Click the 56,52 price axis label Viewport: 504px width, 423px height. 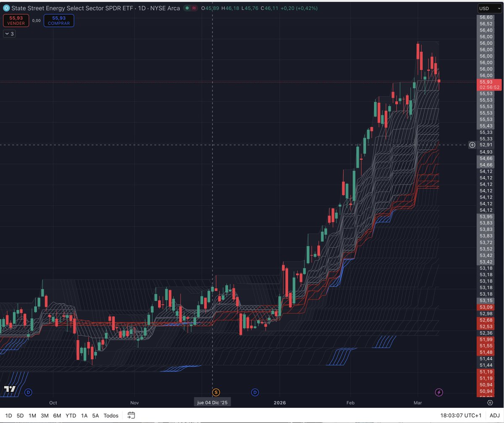coord(486,24)
